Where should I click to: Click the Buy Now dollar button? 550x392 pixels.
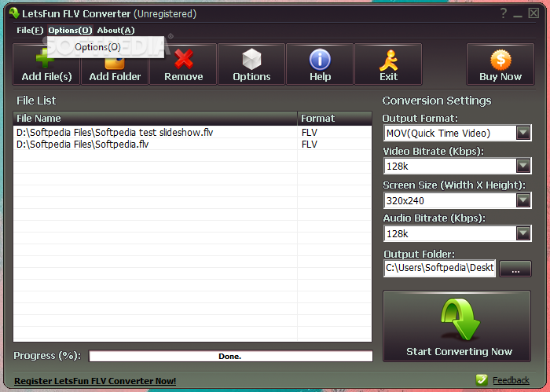point(500,64)
